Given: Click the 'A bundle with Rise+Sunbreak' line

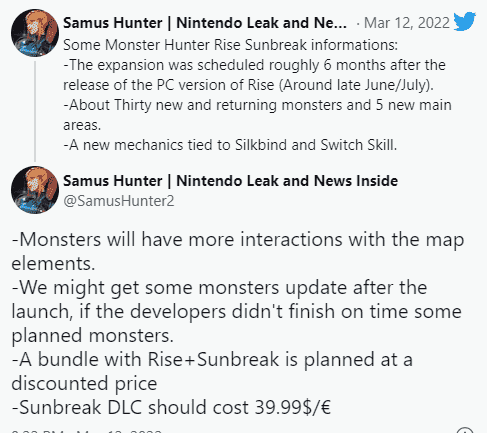Looking at the screenshot, I should coord(212,360).
